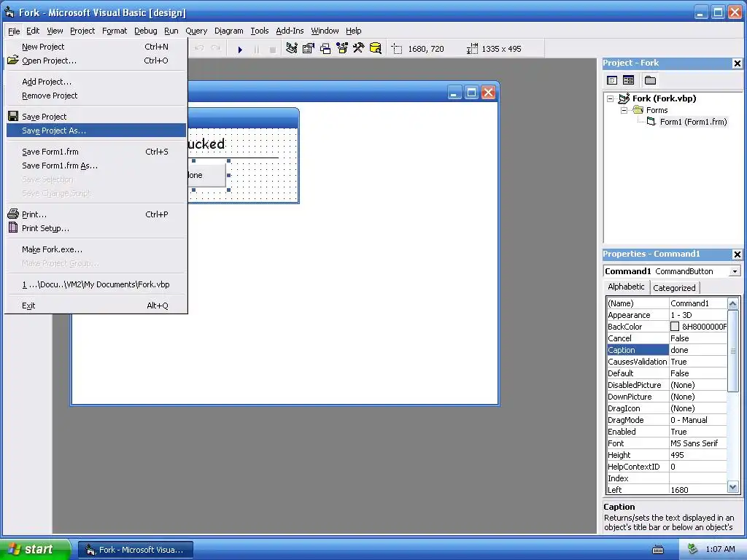
Task: Close the Project - Fork panel
Action: pyautogui.click(x=737, y=63)
